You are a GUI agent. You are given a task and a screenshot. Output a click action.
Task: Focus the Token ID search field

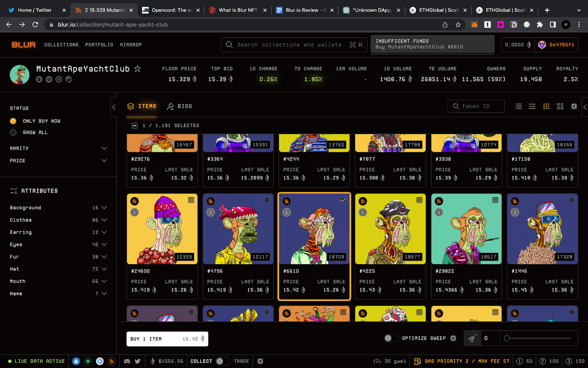(x=476, y=106)
